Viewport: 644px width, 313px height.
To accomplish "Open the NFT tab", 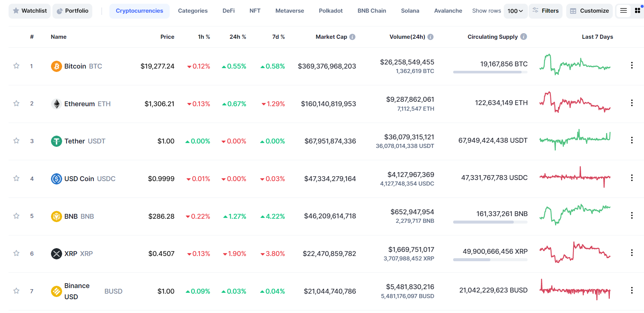I will point(255,11).
